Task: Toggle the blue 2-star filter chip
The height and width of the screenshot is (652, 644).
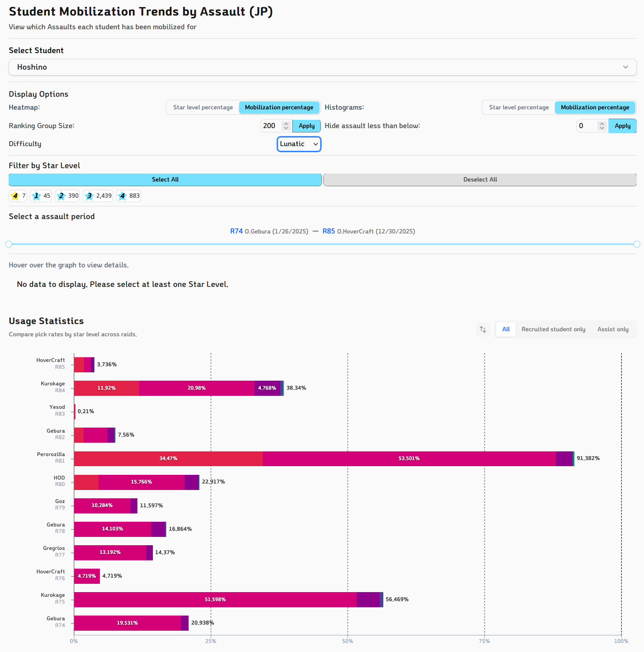Action: coord(67,196)
